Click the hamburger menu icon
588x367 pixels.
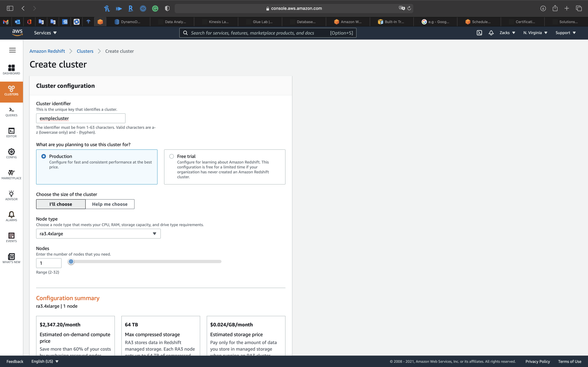[12, 50]
